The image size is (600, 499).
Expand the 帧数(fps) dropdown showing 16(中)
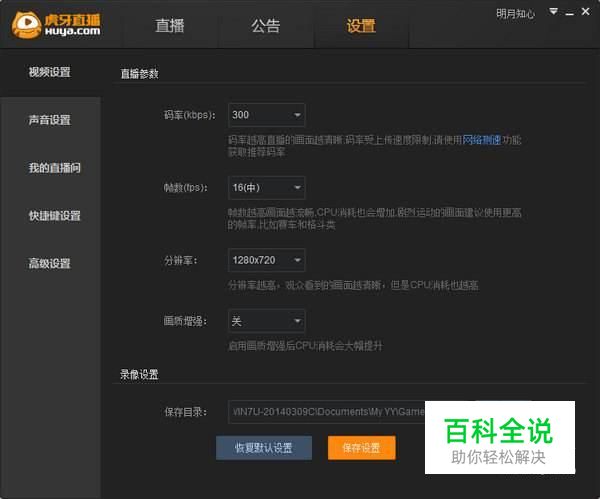266,188
